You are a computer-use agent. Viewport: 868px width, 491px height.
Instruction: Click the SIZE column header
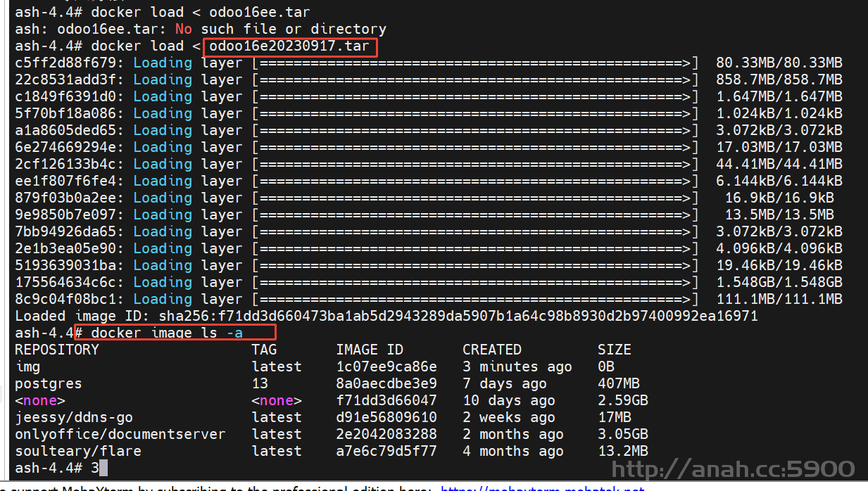click(615, 350)
